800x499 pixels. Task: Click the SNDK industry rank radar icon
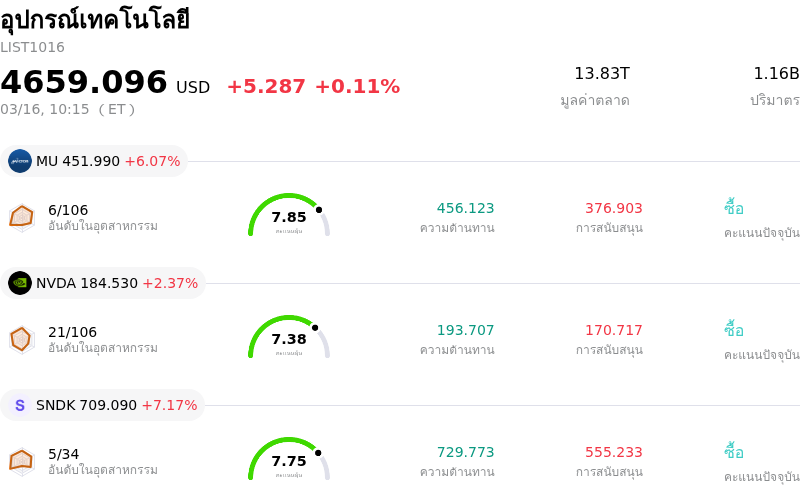pos(22,461)
